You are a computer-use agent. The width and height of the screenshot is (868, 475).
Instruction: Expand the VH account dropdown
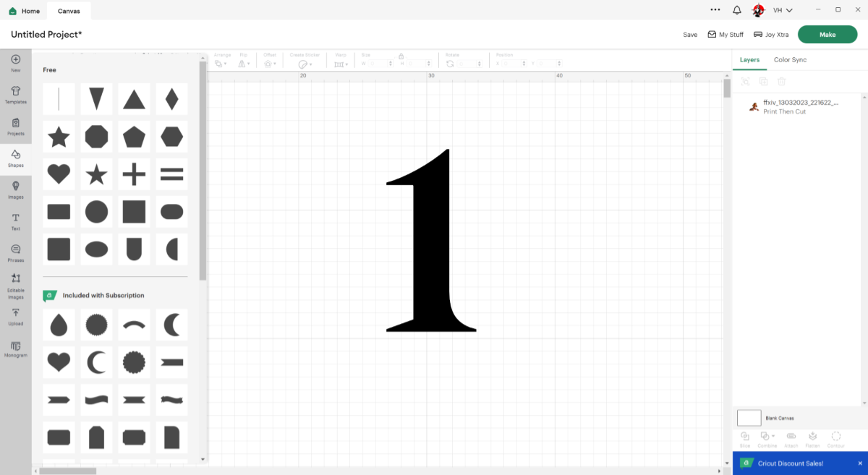[783, 10]
